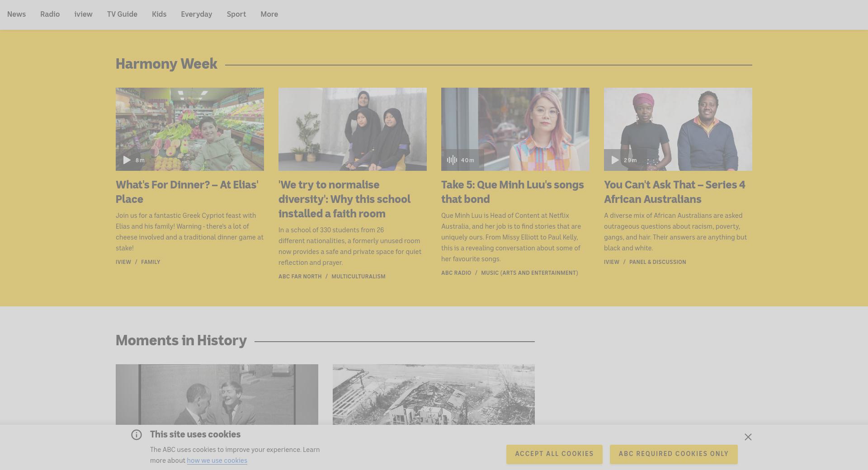868x470 pixels.
Task: Click the Que Minh Luu portrait thumbnail
Action: 515,129
